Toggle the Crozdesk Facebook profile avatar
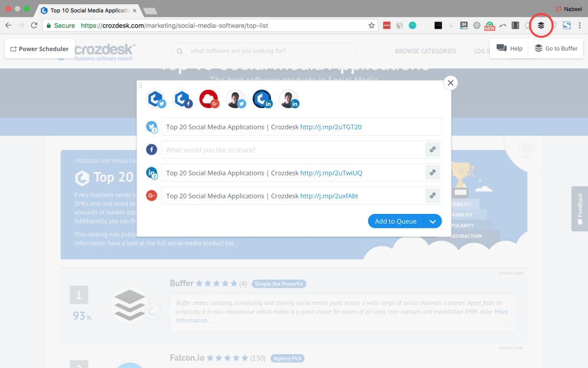Viewport: 588px width, 368px height. (x=183, y=99)
